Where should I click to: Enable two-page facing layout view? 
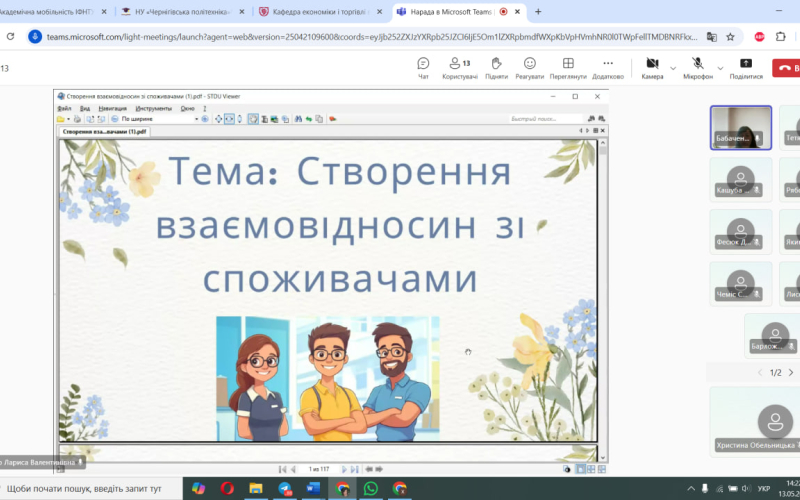click(x=591, y=469)
